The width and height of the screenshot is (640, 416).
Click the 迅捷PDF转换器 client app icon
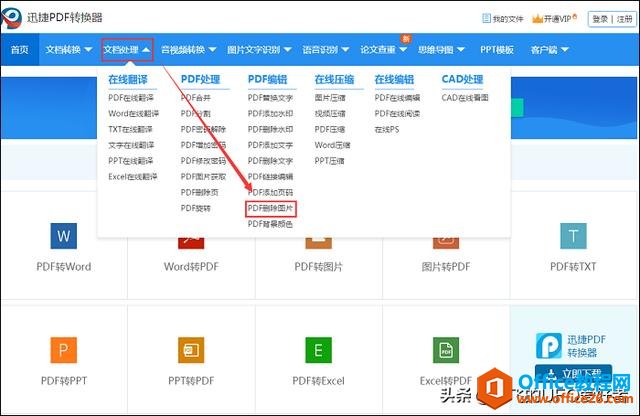[549, 345]
